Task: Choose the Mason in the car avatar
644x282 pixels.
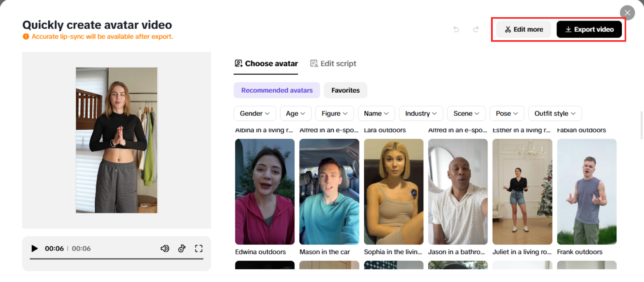Action: [x=329, y=192]
